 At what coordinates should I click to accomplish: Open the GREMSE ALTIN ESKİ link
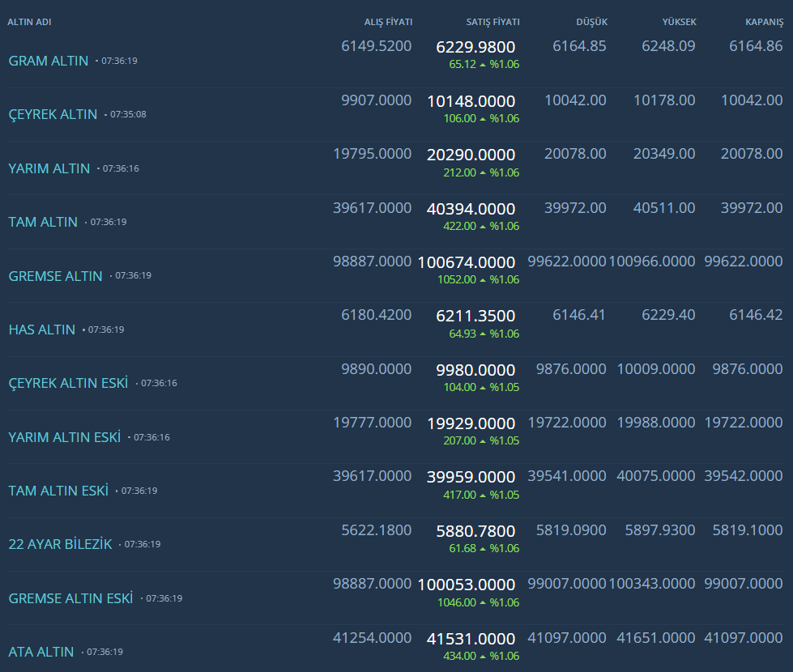coord(70,598)
